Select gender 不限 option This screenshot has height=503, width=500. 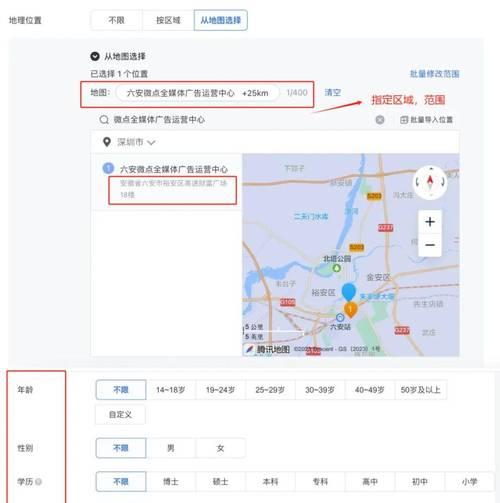coord(121,448)
